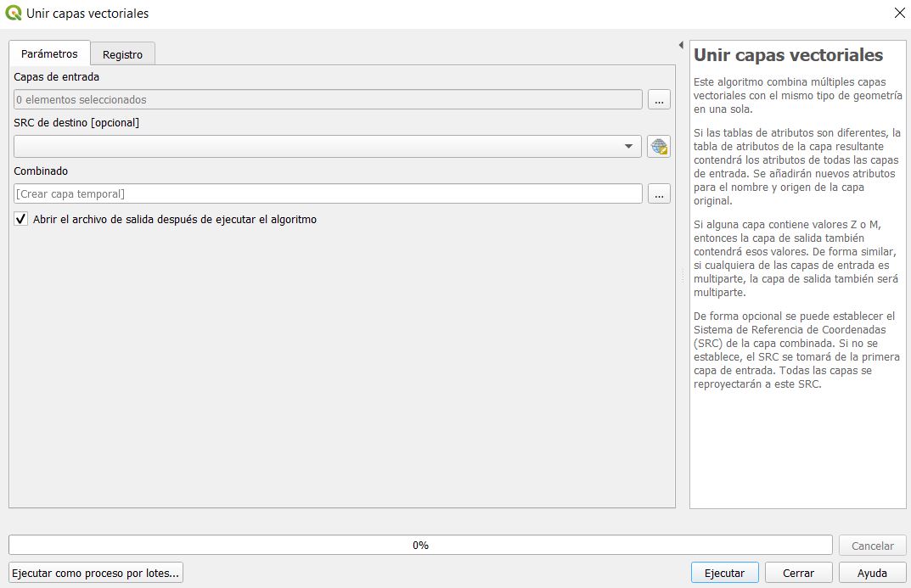Toggle 'Abrir el archivo de salida' checkbox

[22, 219]
